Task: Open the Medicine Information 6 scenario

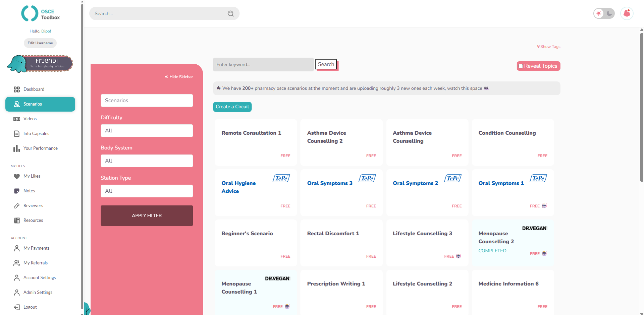Action: [x=513, y=293]
